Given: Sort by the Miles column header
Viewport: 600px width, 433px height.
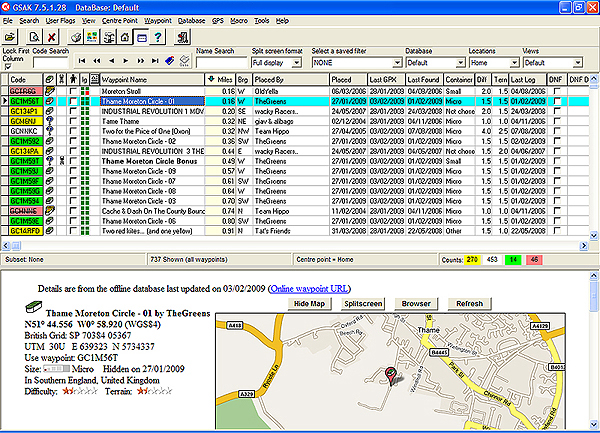Looking at the screenshot, I should coord(220,80).
